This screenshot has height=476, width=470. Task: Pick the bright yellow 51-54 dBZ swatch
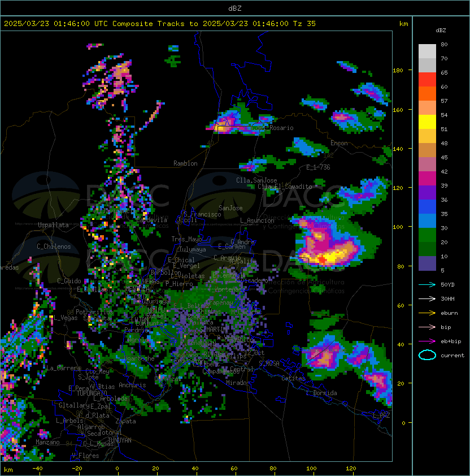[x=427, y=122]
